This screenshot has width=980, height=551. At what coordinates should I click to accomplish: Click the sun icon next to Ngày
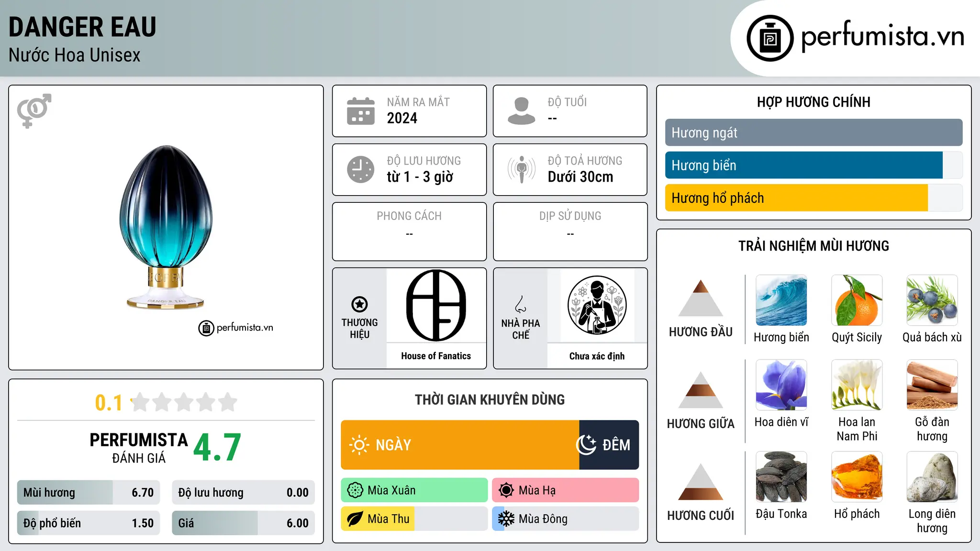point(359,445)
